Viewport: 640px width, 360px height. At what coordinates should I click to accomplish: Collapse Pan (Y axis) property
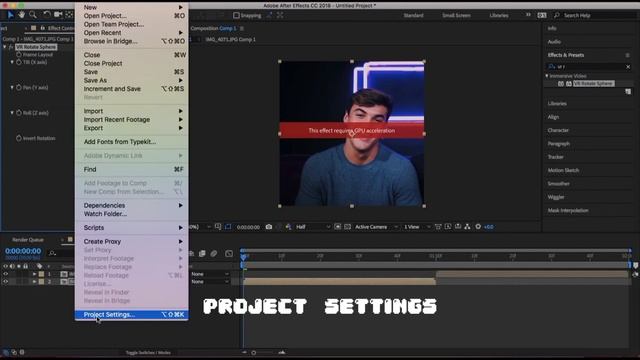12,87
